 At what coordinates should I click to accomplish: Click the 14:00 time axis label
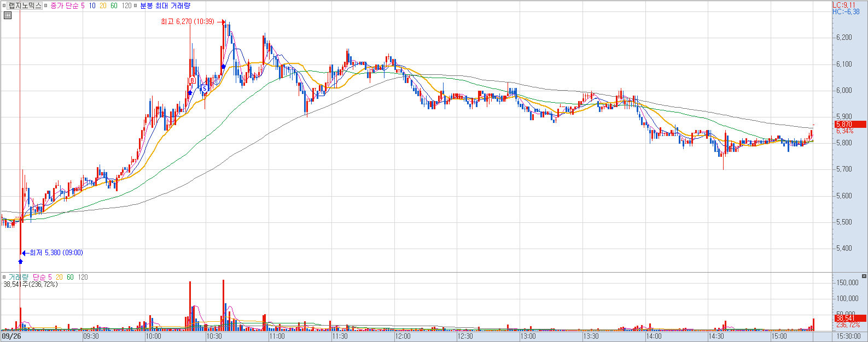(x=654, y=337)
